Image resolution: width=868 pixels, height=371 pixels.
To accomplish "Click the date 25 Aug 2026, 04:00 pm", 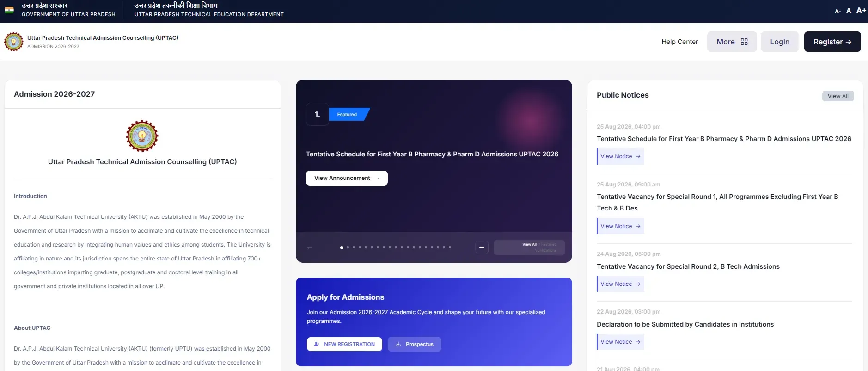I will tap(629, 127).
